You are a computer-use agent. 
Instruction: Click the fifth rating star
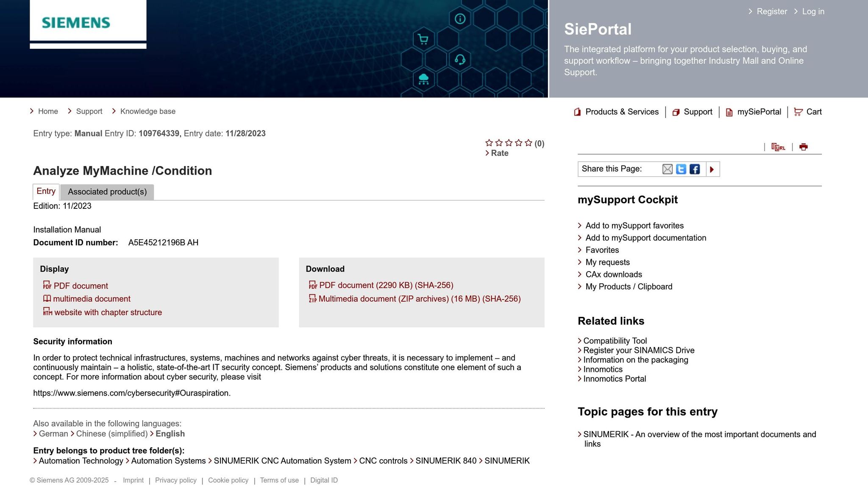[x=529, y=143]
